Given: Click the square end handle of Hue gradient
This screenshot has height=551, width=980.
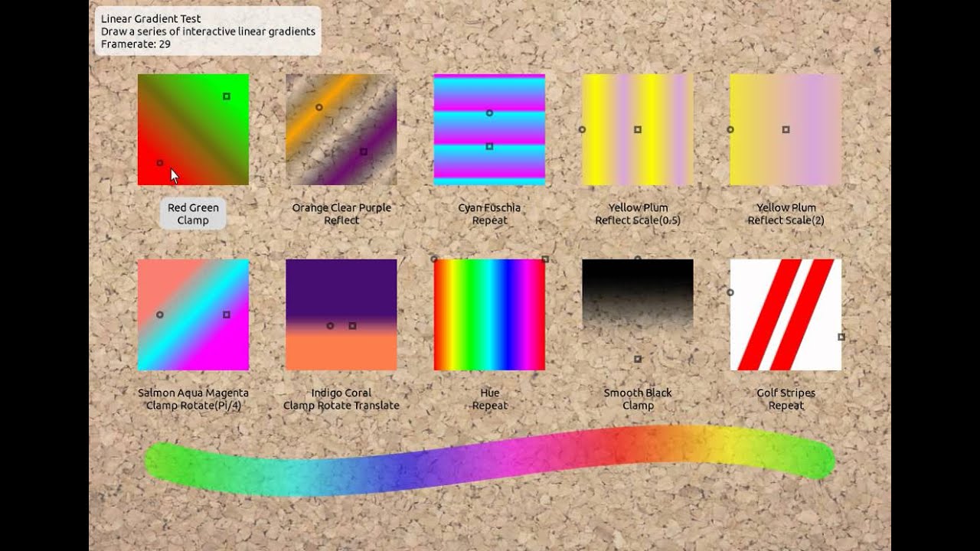Looking at the screenshot, I should click(x=545, y=259).
